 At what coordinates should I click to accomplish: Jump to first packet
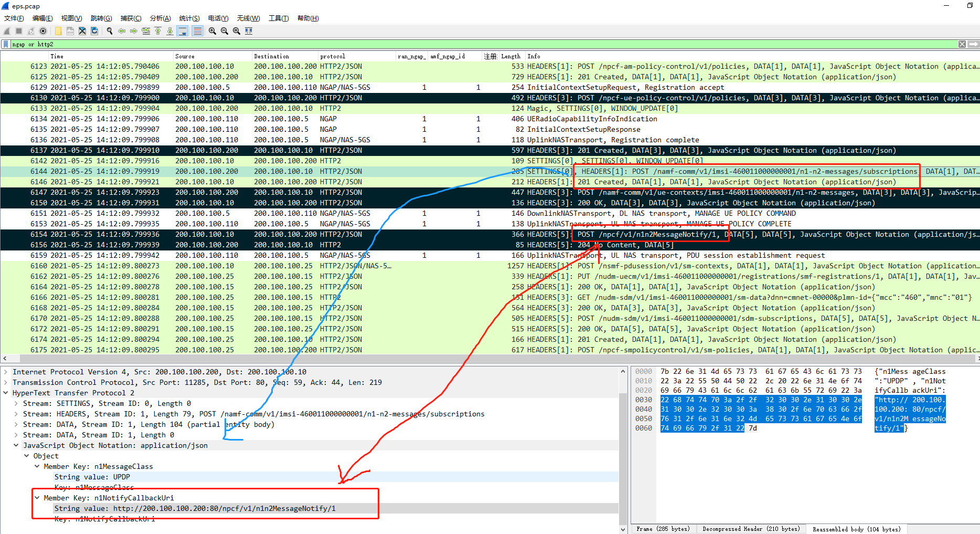point(158,31)
